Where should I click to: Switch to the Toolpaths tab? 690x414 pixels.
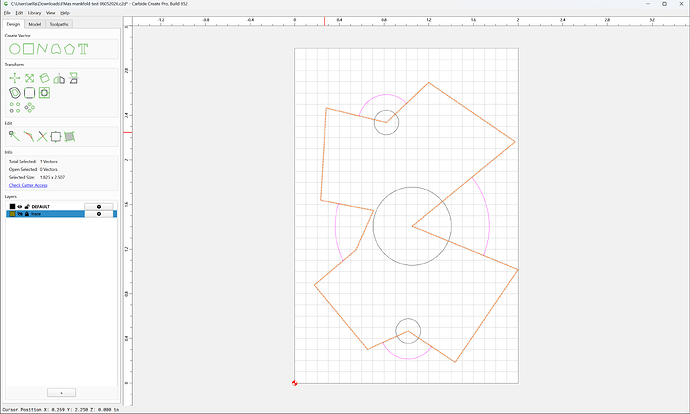click(x=59, y=24)
